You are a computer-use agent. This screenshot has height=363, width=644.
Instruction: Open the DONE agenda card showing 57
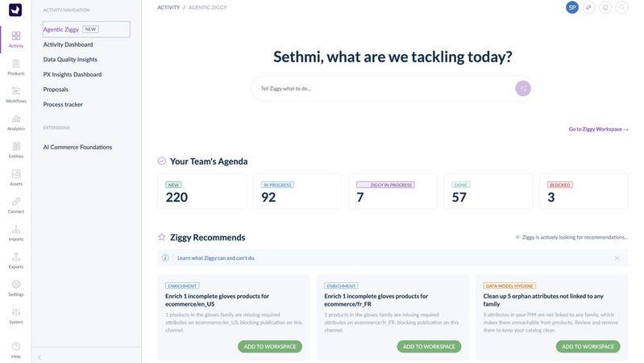coord(488,191)
